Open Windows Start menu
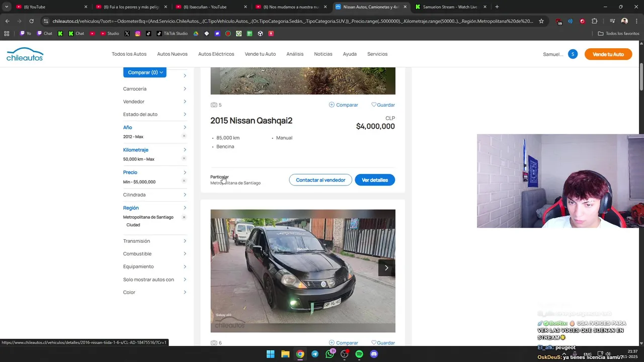The width and height of the screenshot is (644, 362). 270,354
